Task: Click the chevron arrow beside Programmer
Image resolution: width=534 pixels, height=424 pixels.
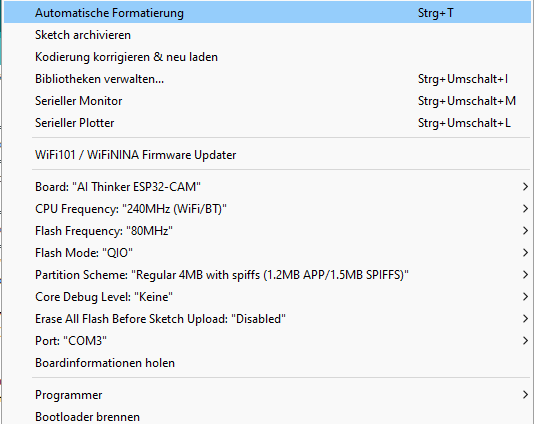Action: point(525,395)
